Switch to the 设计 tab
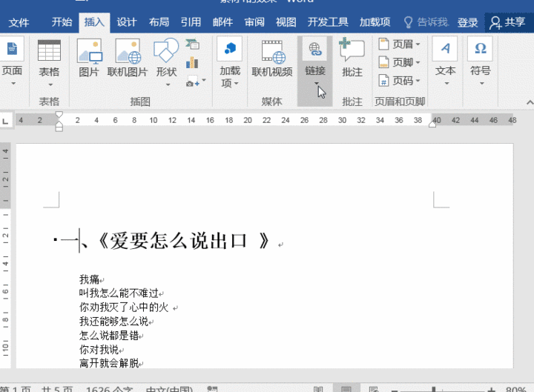Viewport: 534px width, 392px height. tap(126, 22)
